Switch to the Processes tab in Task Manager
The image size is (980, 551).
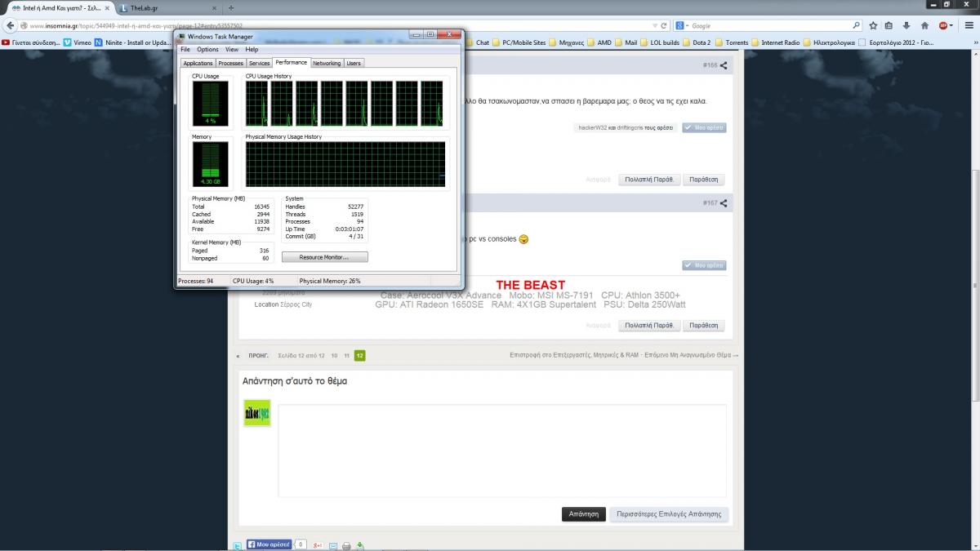coord(230,63)
